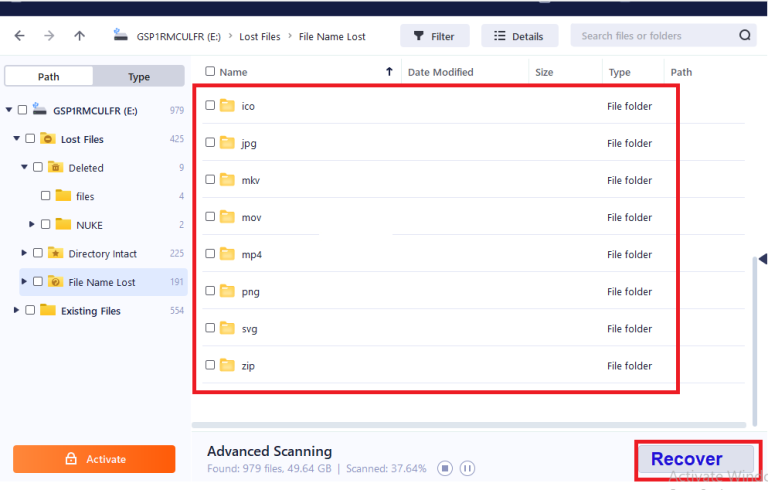Collapse the Lost Files tree node

tap(16, 139)
